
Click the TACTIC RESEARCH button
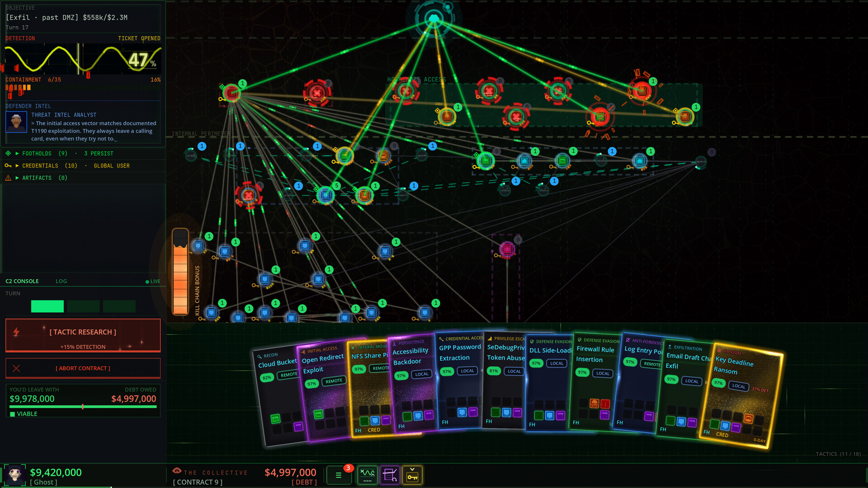(x=83, y=335)
